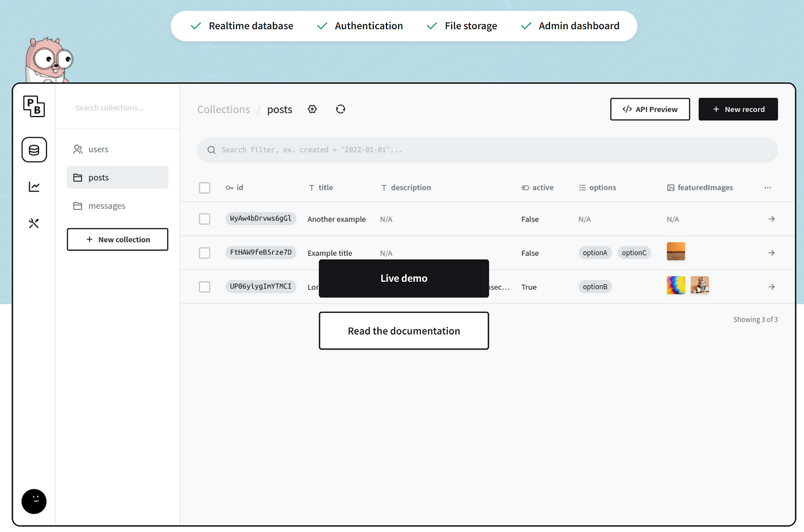Open the orange sunset featured image thumbnail
This screenshot has height=532, width=804.
pos(676,251)
